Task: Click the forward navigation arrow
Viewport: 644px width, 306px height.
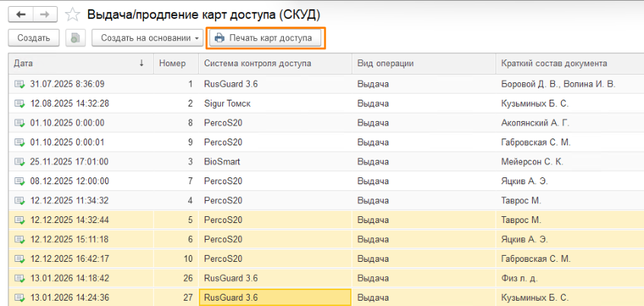Action: click(44, 14)
